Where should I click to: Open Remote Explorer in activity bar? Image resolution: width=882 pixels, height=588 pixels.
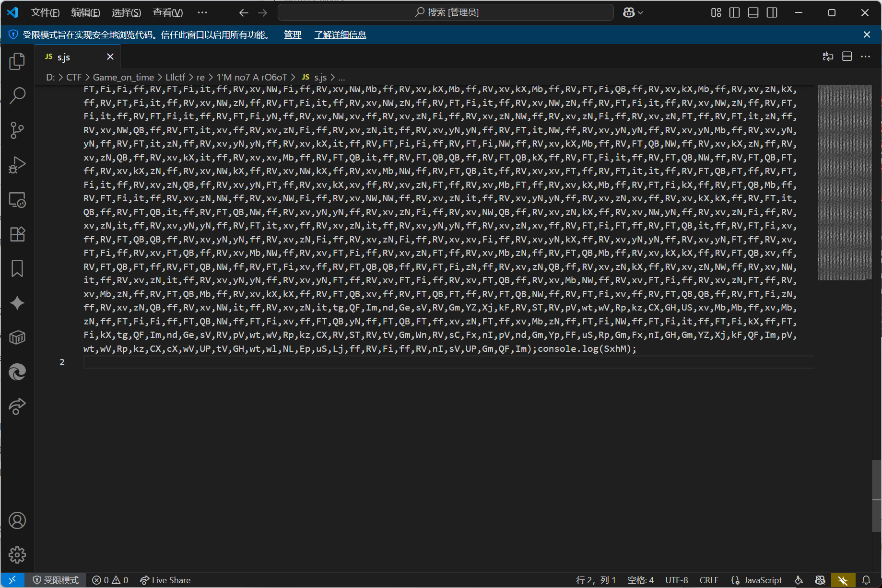click(17, 199)
